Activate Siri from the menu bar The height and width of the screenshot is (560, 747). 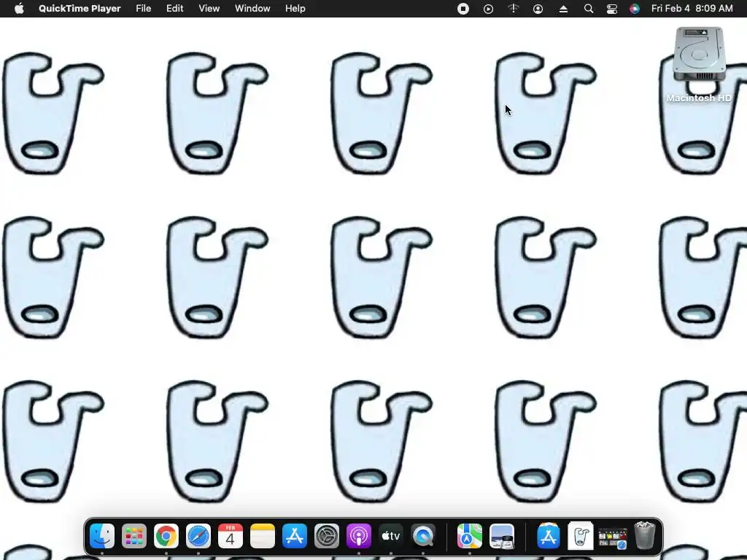coord(635,9)
